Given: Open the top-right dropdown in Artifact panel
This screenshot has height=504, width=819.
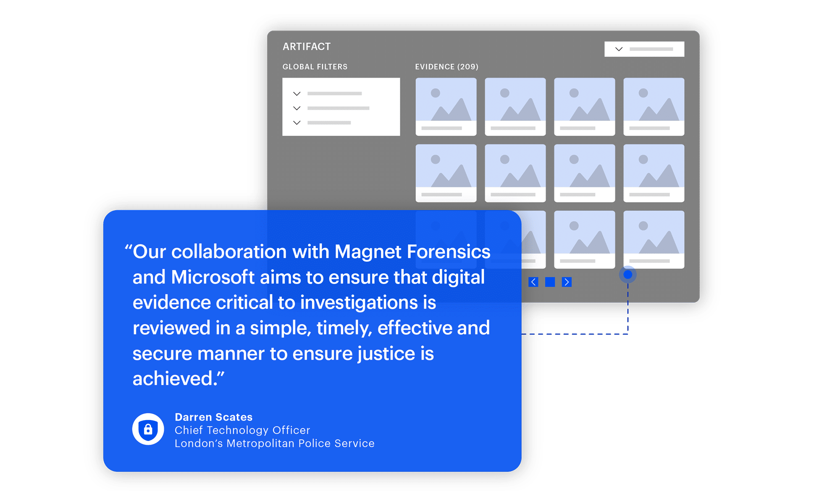Looking at the screenshot, I should click(644, 49).
